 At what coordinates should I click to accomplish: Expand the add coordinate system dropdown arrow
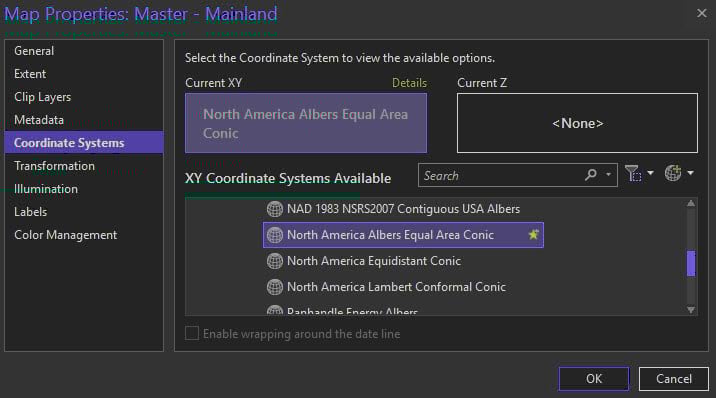point(690,173)
